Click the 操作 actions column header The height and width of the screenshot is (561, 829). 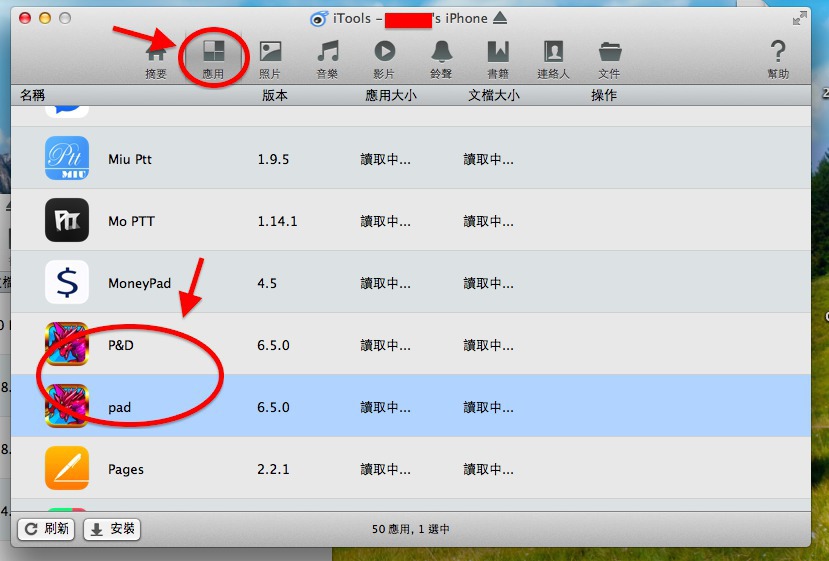coord(604,95)
